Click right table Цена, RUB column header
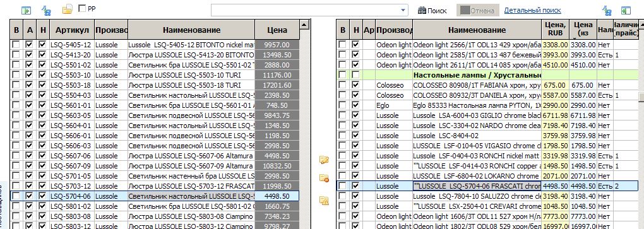Viewport: 644px width, 229px height. pos(555,30)
